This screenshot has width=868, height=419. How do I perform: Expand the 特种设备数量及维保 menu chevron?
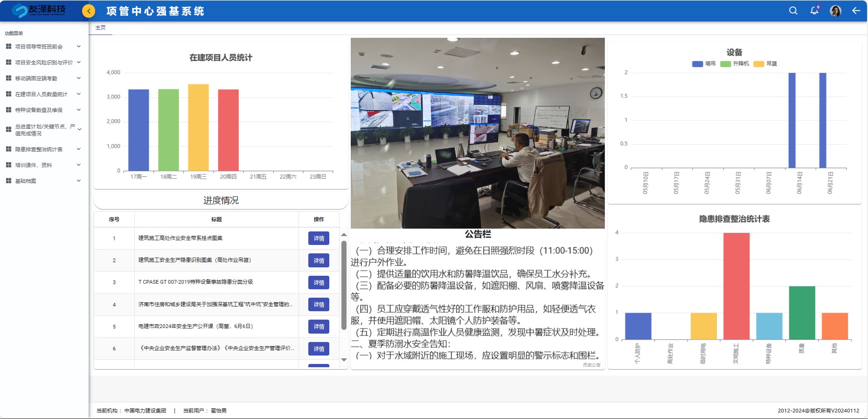pos(79,110)
